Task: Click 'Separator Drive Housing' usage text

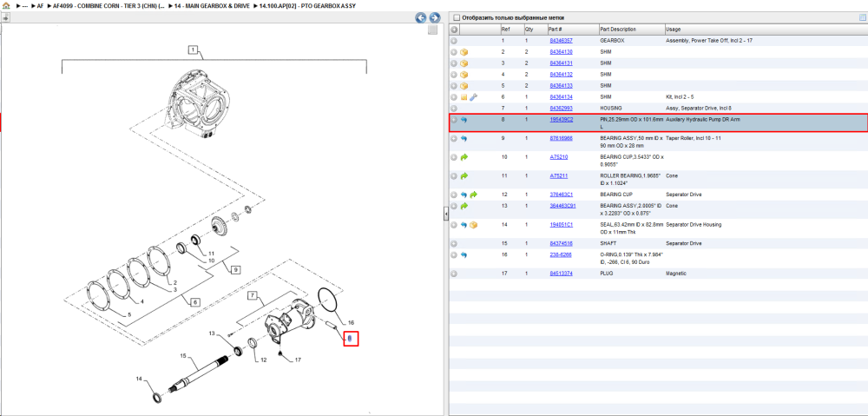Action: click(694, 225)
